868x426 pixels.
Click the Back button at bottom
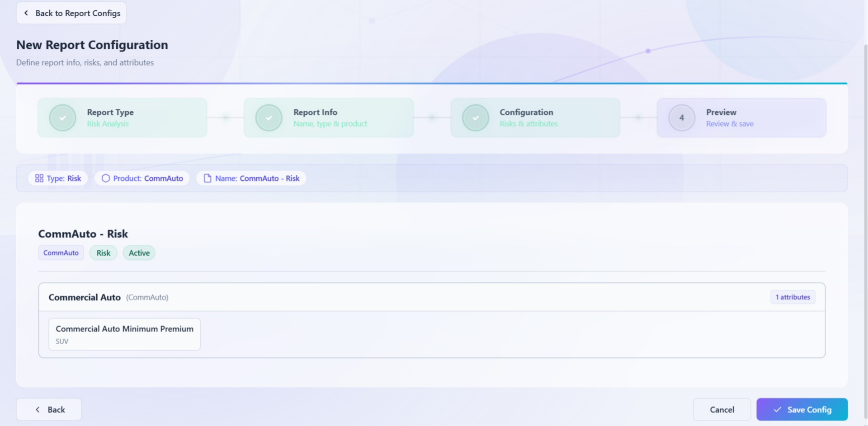[x=49, y=410]
